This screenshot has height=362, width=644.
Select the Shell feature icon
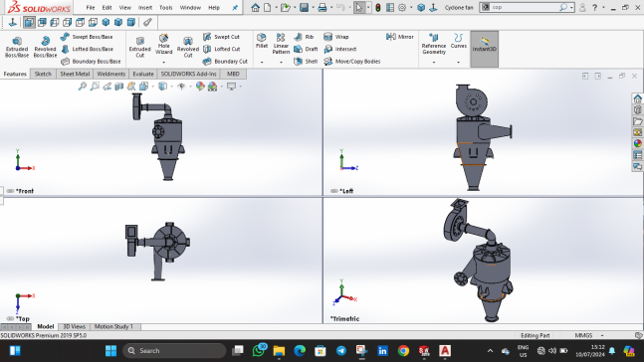(x=298, y=61)
